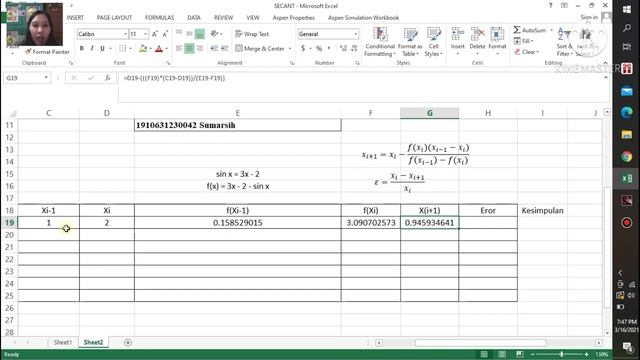Open Windows Start button

tap(627, 9)
